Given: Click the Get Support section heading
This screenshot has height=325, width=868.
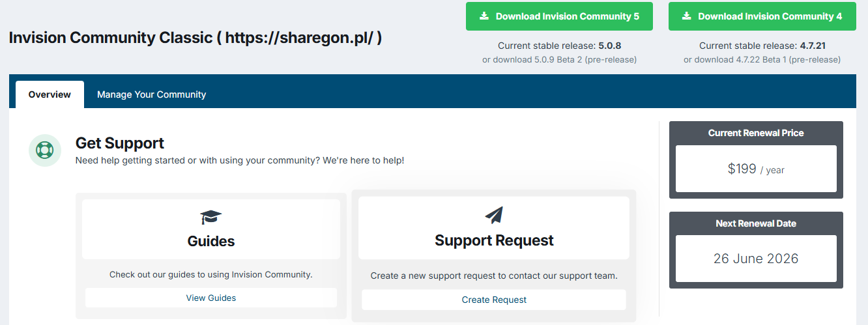Looking at the screenshot, I should (x=120, y=143).
